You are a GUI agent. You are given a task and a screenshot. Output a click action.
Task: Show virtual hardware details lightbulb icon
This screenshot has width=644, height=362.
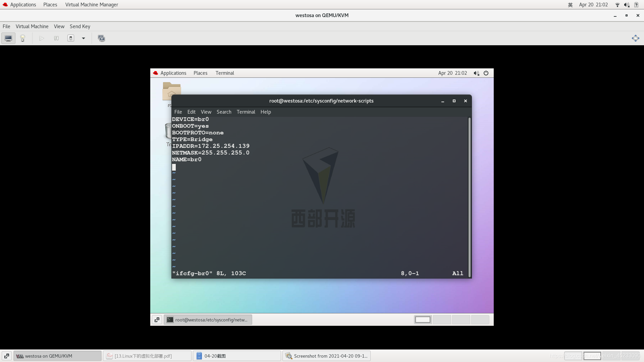23,38
